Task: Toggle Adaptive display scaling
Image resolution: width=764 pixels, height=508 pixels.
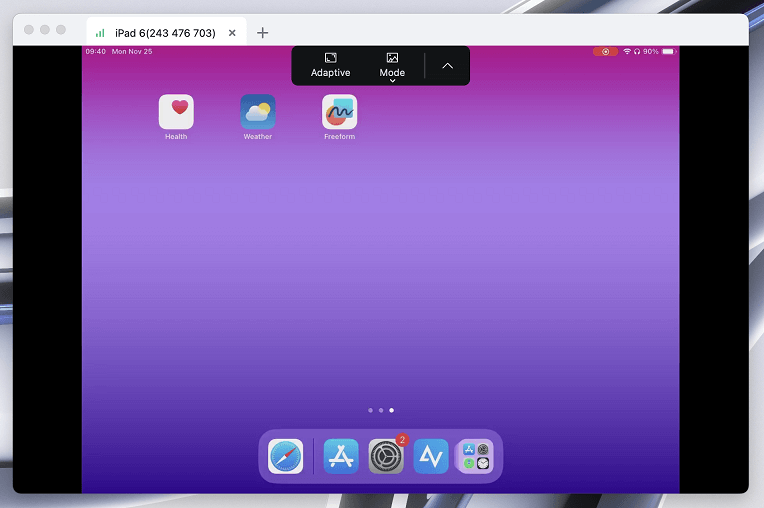Action: [x=330, y=65]
